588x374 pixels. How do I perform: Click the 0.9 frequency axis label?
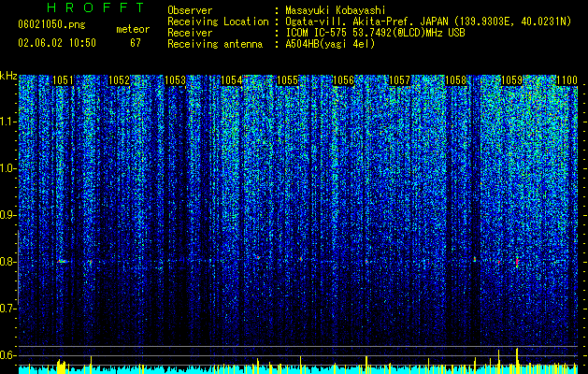click(7, 215)
